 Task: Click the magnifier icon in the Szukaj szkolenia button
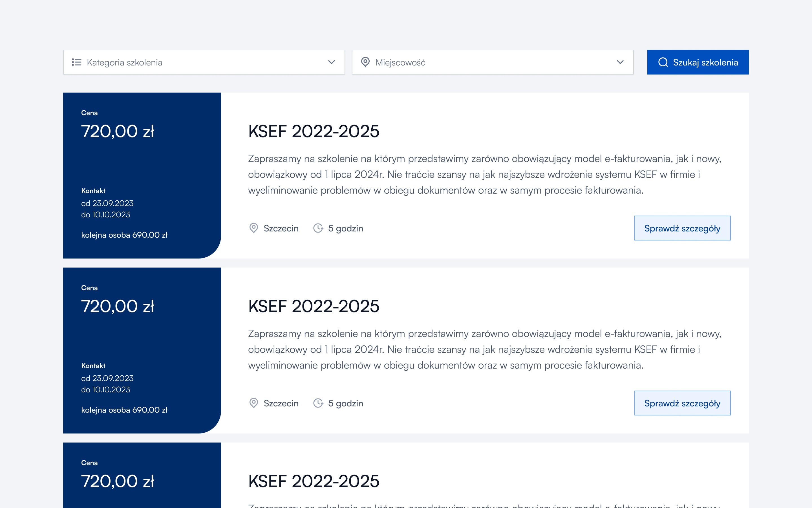[x=663, y=62]
